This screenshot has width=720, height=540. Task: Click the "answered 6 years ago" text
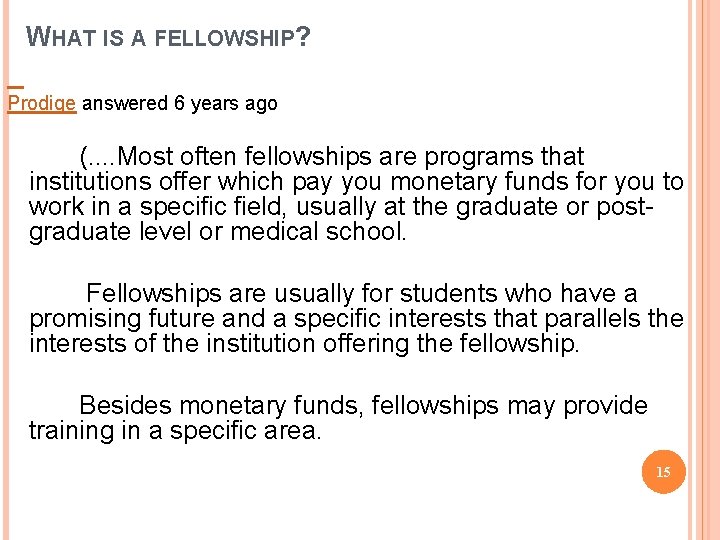[180, 103]
